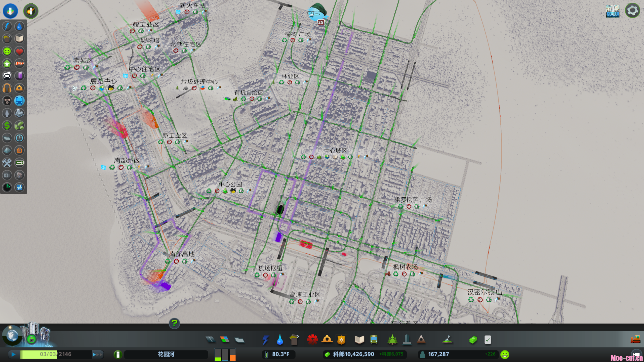Open the Economy green cash panel

(473, 340)
